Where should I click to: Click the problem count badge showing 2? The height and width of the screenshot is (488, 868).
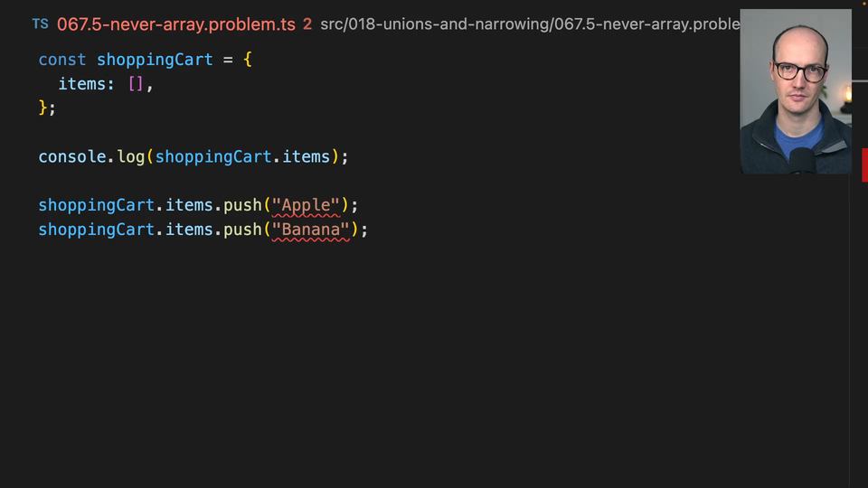[307, 24]
